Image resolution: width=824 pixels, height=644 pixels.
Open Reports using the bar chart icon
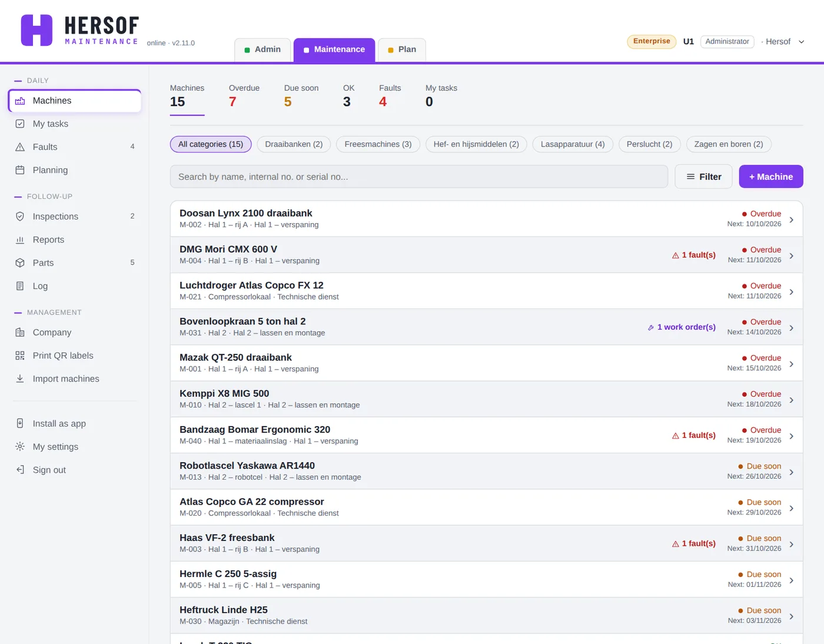click(20, 240)
